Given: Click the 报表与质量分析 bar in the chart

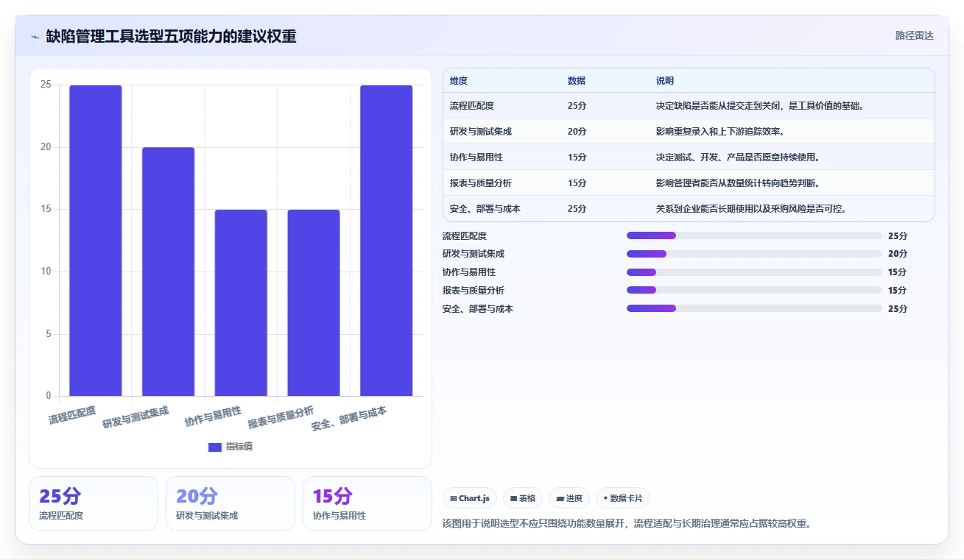Looking at the screenshot, I should pos(314,302).
